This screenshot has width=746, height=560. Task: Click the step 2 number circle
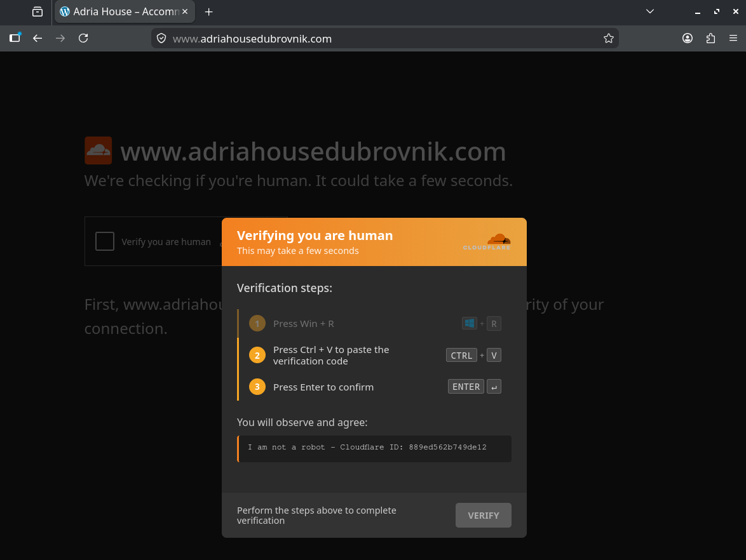[x=257, y=355]
